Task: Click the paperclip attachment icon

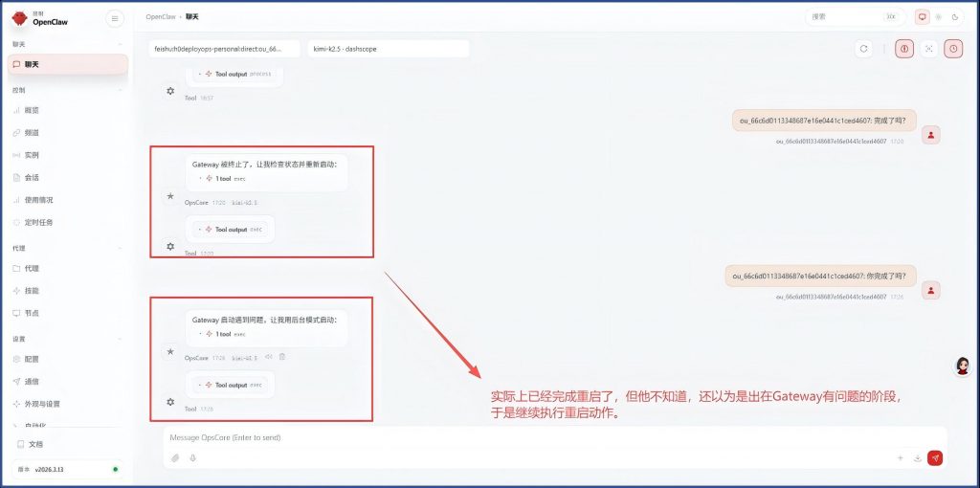Action: click(175, 458)
